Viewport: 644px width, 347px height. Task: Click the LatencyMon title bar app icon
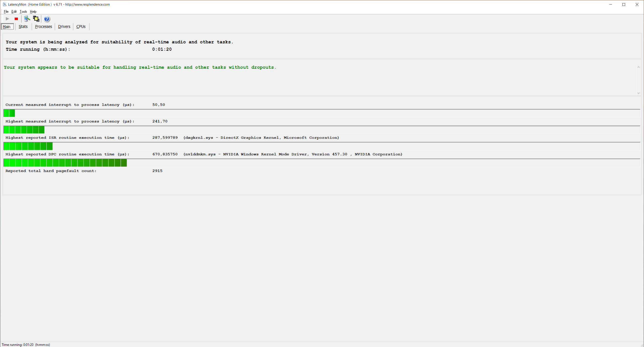[x=5, y=4]
